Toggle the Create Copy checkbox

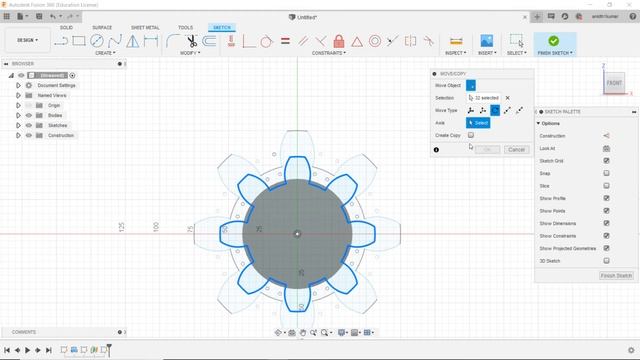click(x=471, y=135)
